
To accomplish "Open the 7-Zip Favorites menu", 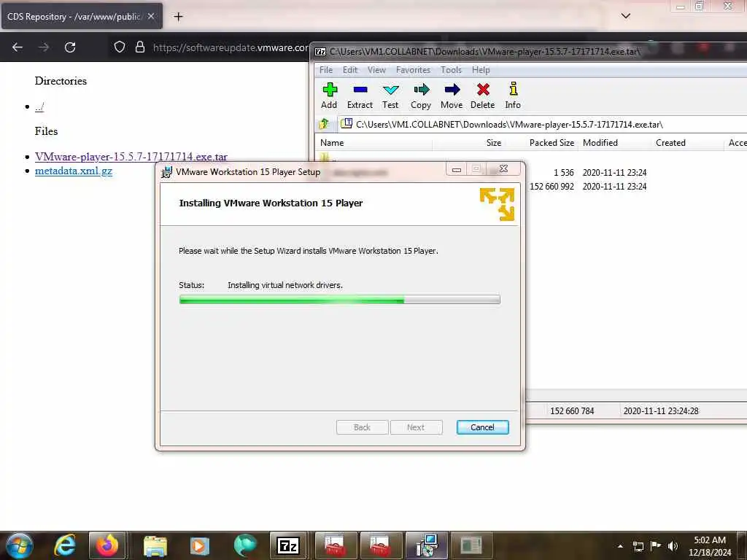I will (413, 70).
